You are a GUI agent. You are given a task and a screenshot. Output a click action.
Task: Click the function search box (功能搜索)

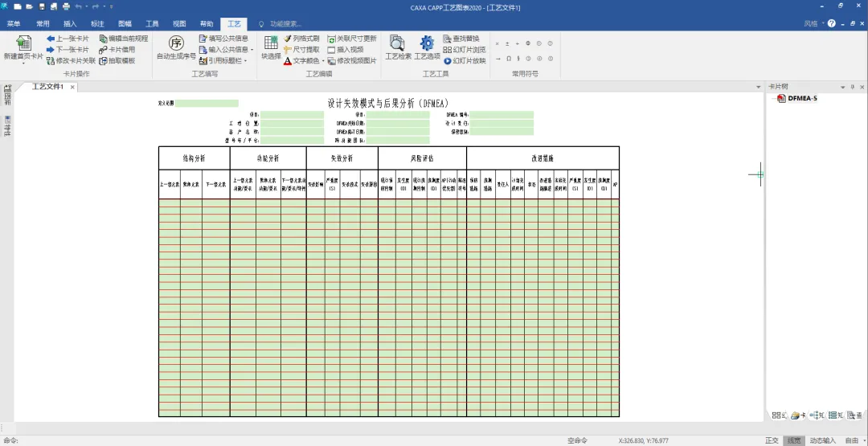[285, 24]
